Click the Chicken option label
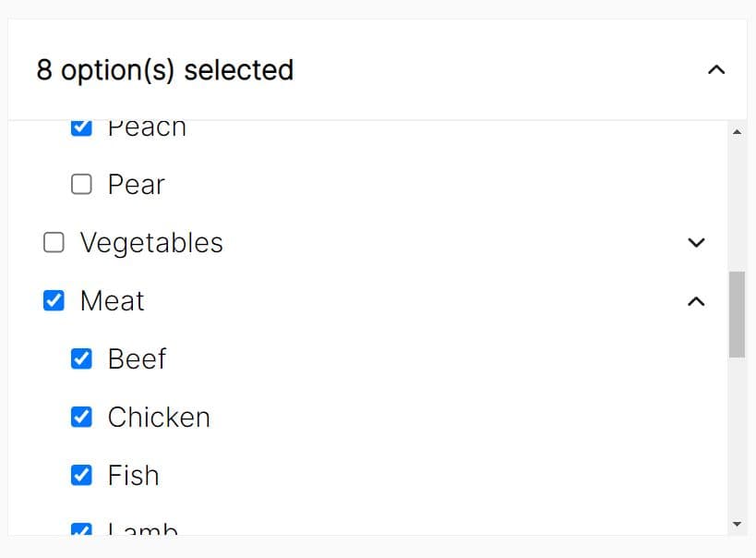The width and height of the screenshot is (756, 558). pos(159,418)
